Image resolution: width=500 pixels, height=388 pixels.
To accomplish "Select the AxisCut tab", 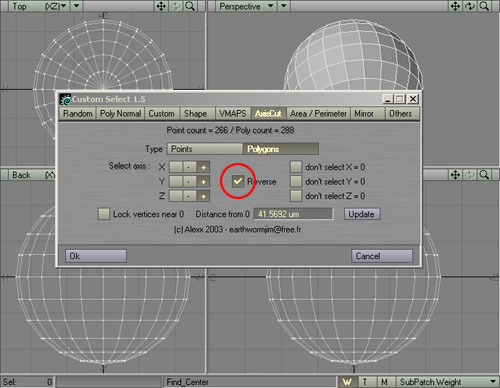I will pos(268,114).
